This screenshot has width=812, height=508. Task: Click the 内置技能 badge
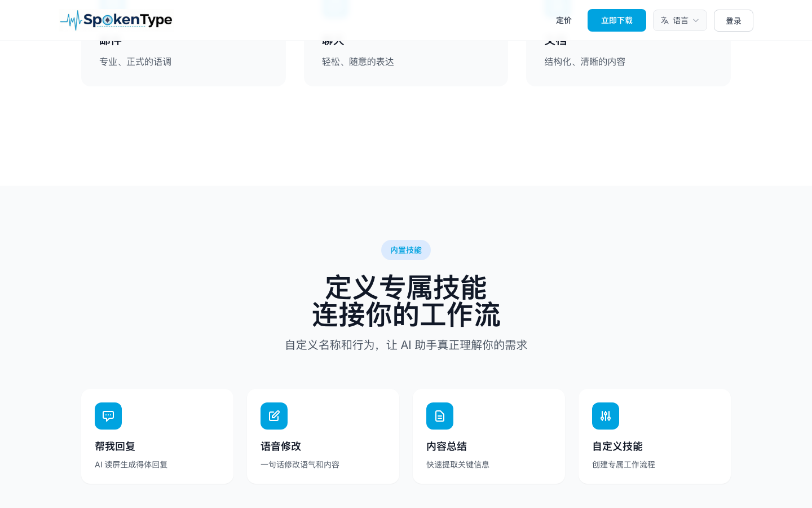pyautogui.click(x=406, y=250)
